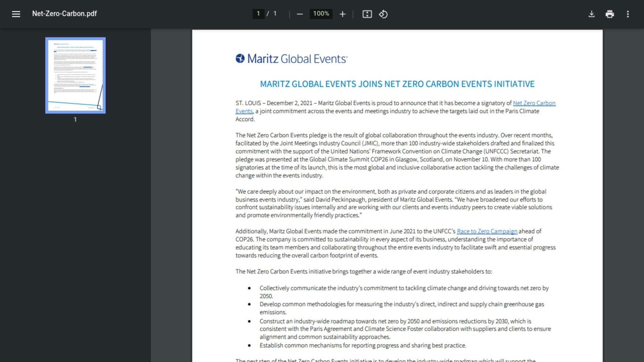The width and height of the screenshot is (644, 362).
Task: Click the thumbnail sidebar background area
Action: 75,220
